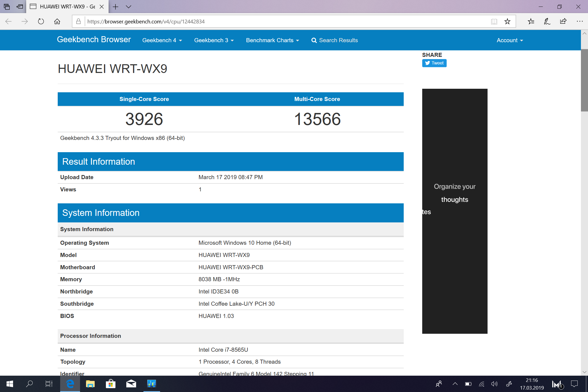This screenshot has width=588, height=392.
Task: Refresh the Geekbench page
Action: [x=41, y=22]
